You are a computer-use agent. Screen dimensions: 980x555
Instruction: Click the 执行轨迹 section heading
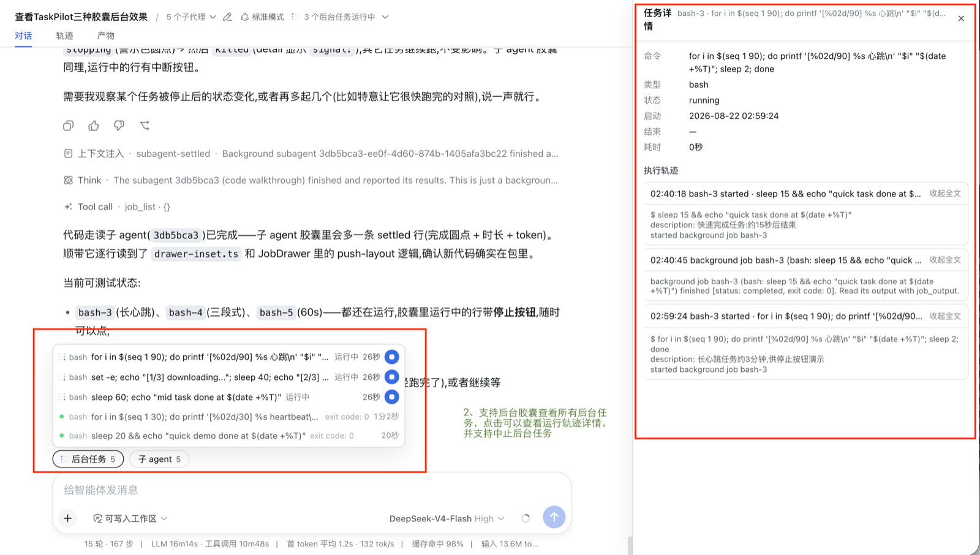pos(661,170)
